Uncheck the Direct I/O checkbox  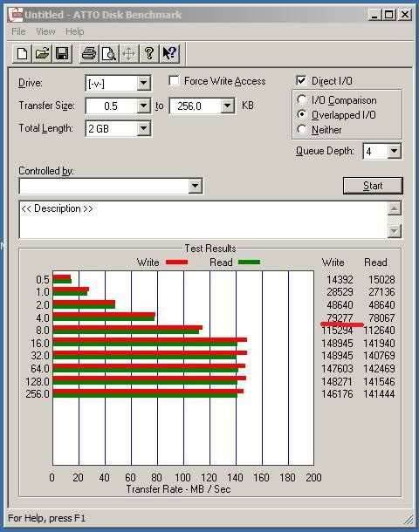pos(301,80)
